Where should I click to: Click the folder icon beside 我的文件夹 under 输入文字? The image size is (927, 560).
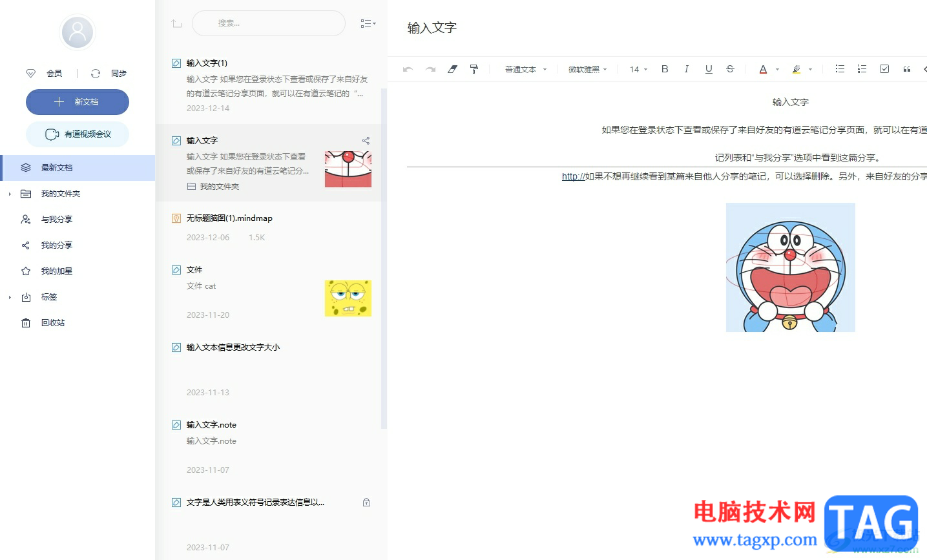coord(191,187)
